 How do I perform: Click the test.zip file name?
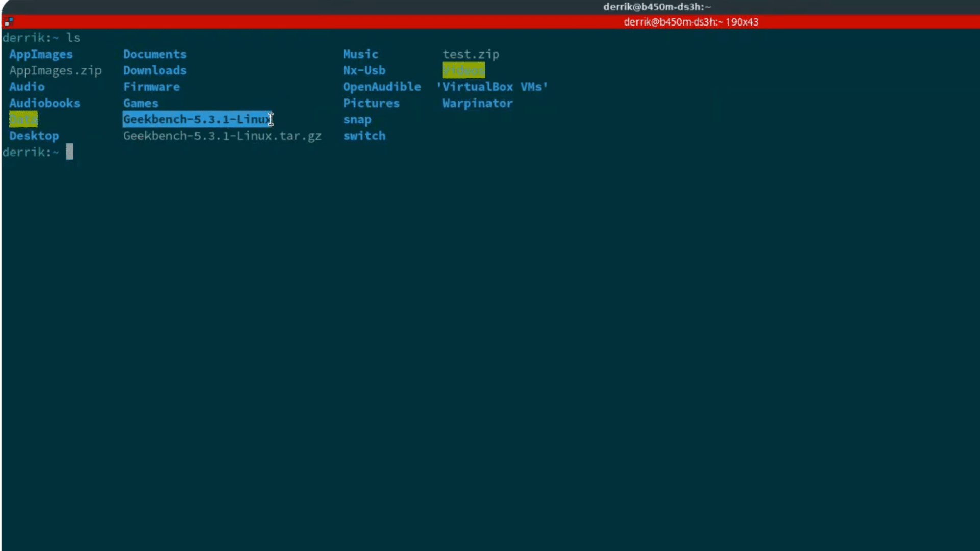click(471, 54)
